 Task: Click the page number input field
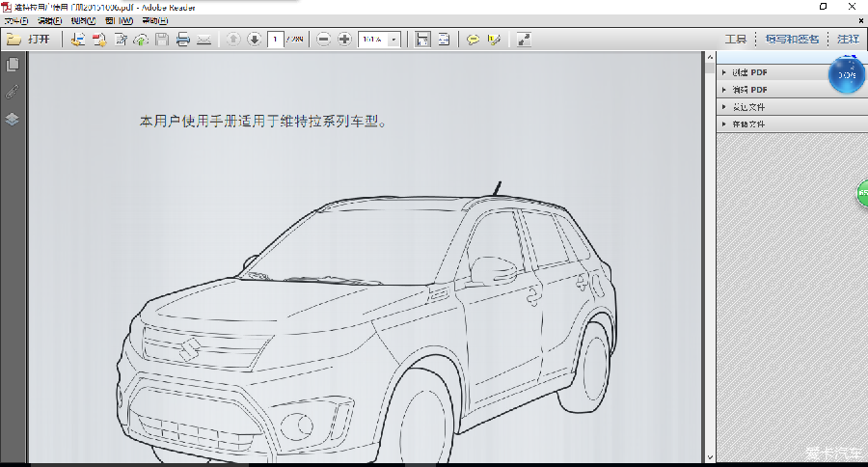pos(275,40)
